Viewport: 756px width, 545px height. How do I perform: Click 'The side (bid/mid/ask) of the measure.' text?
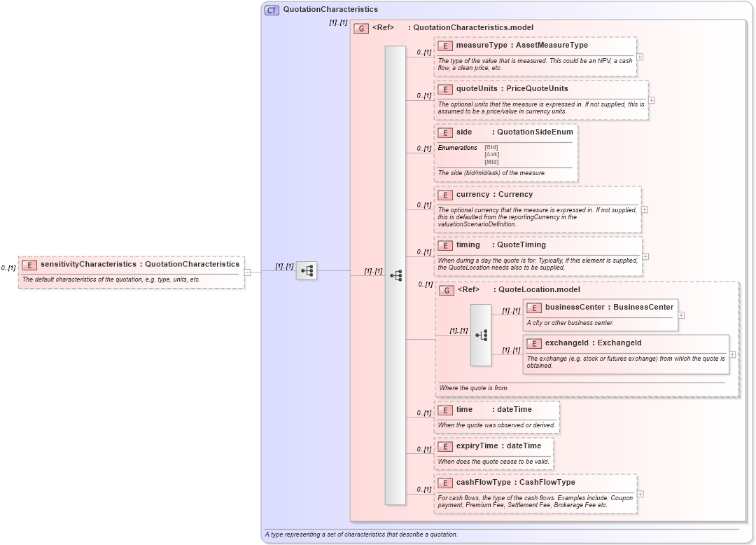pyautogui.click(x=492, y=173)
